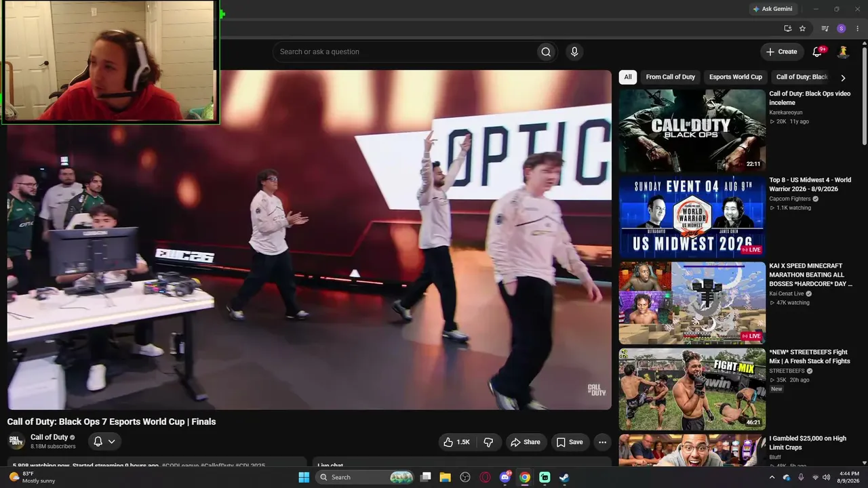This screenshot has height=488, width=868.
Task: Open Opera browser from the taskbar
Action: (x=485, y=477)
